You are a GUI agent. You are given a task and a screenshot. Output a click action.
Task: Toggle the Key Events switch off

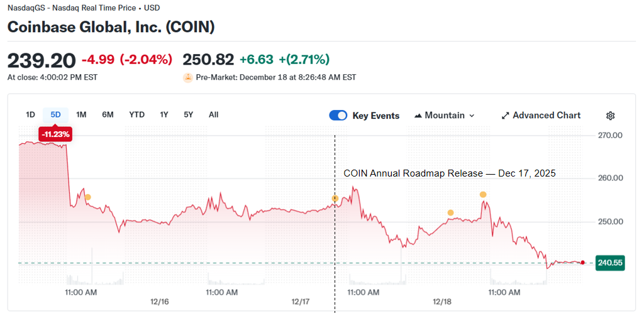338,116
